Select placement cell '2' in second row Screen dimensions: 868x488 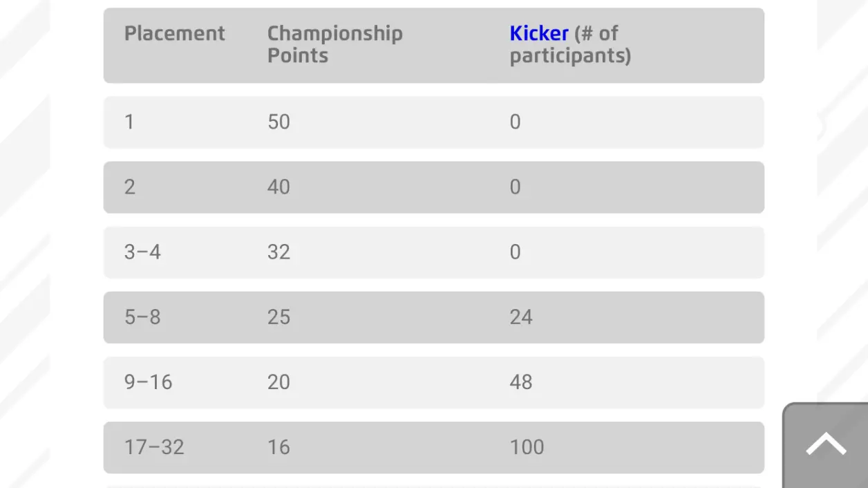(129, 187)
